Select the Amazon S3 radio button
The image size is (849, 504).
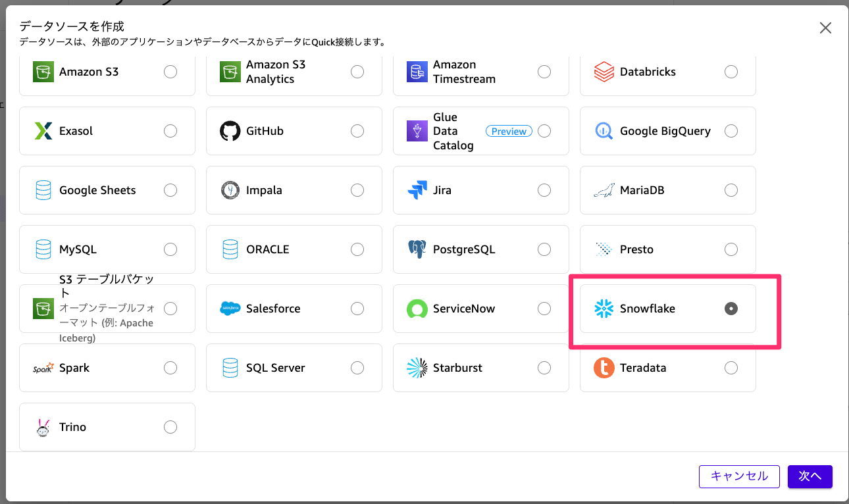170,72
